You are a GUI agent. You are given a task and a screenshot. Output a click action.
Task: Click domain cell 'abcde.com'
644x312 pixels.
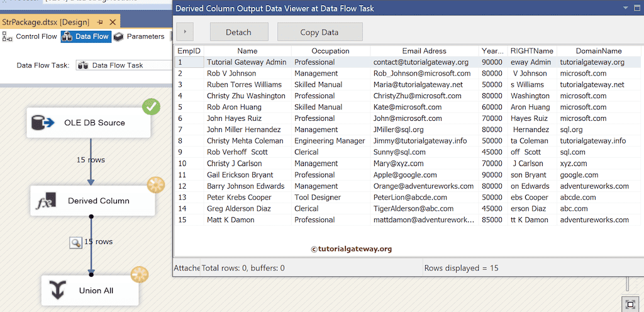pos(599,197)
